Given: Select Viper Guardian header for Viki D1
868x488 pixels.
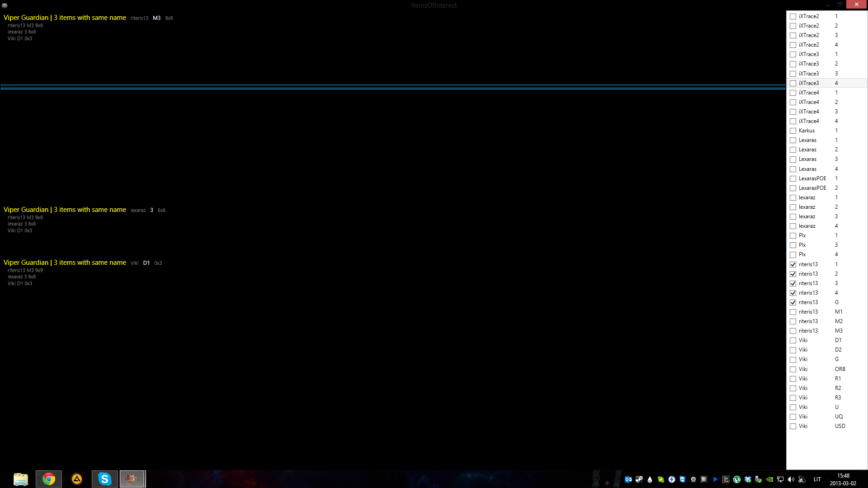Looking at the screenshot, I should tap(65, 263).
